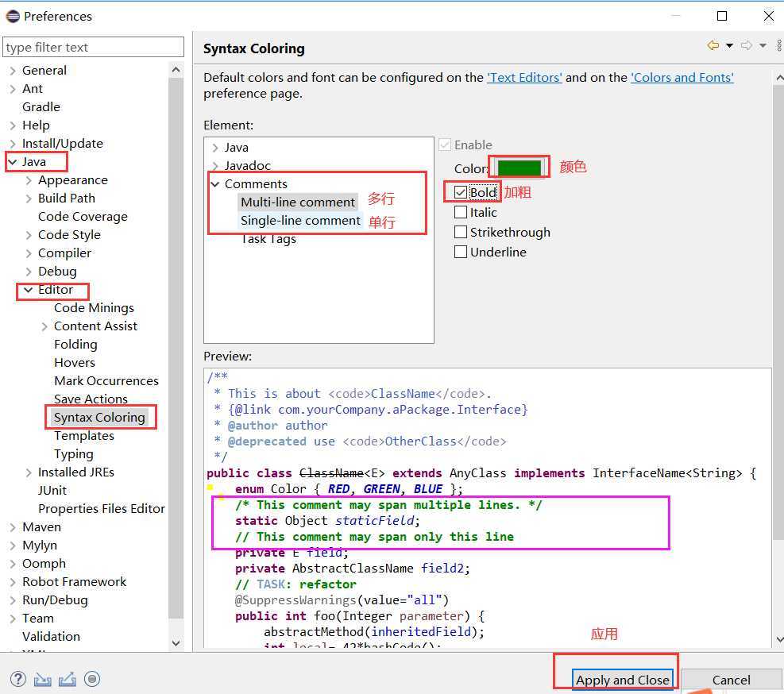The width and height of the screenshot is (784, 694).
Task: Click the category tree scroll-down arrow
Action: point(176,643)
